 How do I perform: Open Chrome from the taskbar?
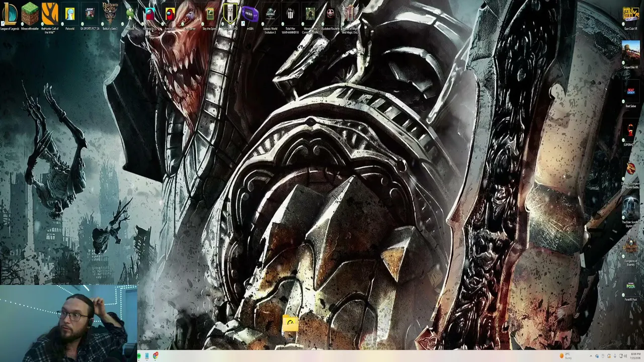point(155,356)
